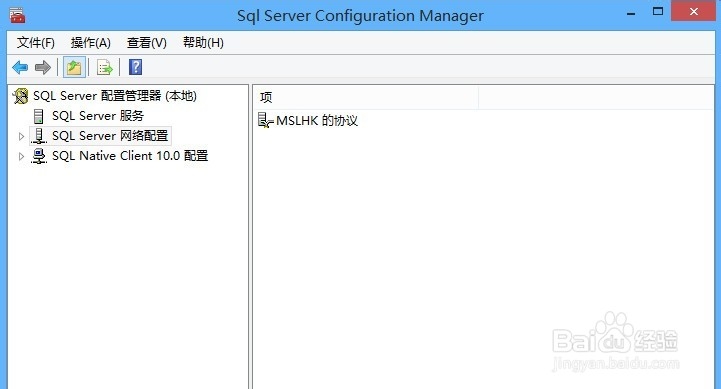Click the 项 column header
The height and width of the screenshot is (389, 721).
coord(366,97)
